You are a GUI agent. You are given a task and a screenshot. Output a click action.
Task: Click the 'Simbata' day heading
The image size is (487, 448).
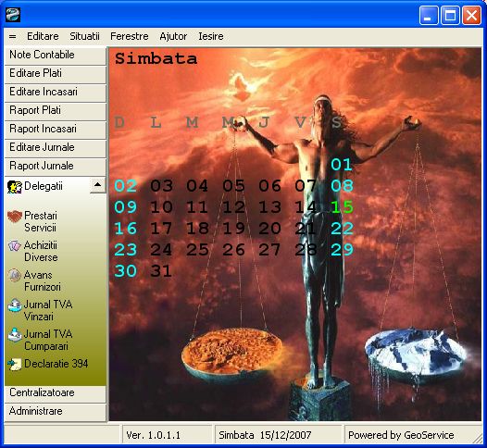coord(156,58)
